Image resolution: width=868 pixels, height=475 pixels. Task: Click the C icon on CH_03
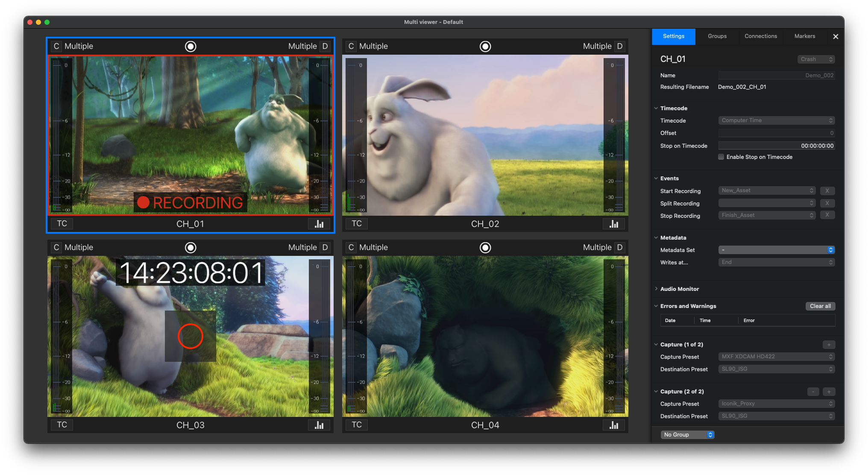click(x=56, y=247)
